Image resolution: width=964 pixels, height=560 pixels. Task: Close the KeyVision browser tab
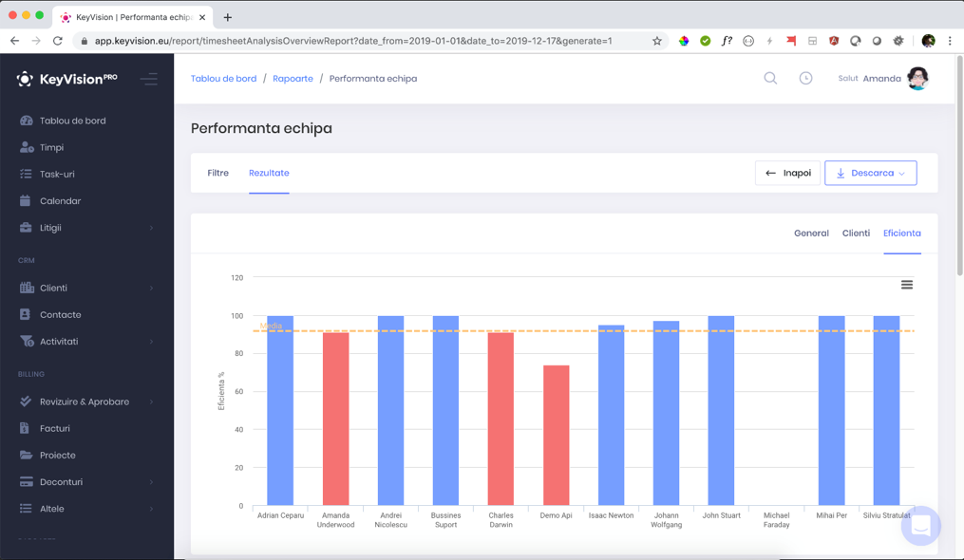(202, 17)
